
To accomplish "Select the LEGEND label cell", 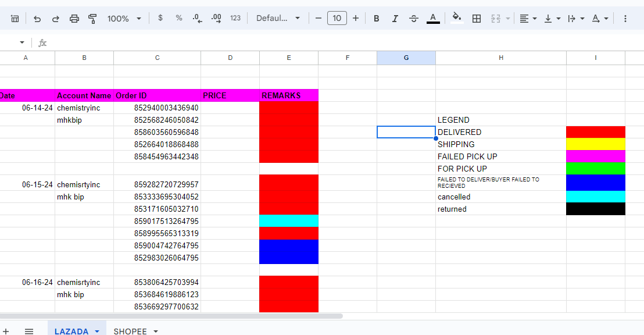I will [x=501, y=120].
